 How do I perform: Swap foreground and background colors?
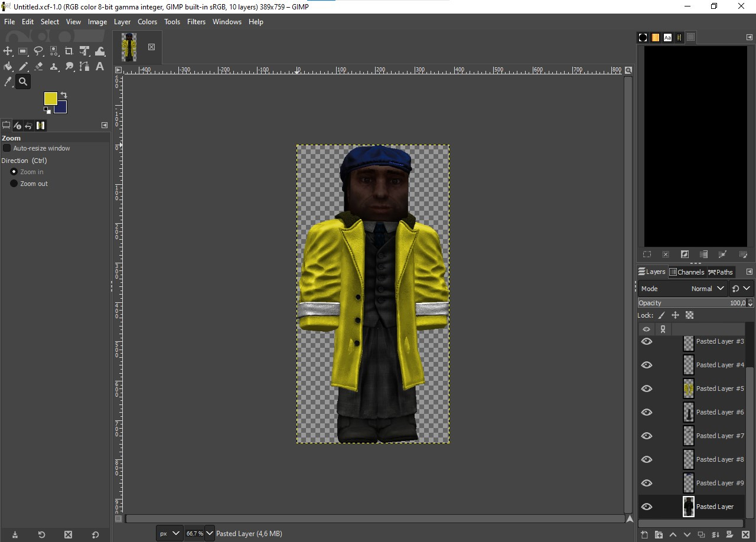point(64,95)
